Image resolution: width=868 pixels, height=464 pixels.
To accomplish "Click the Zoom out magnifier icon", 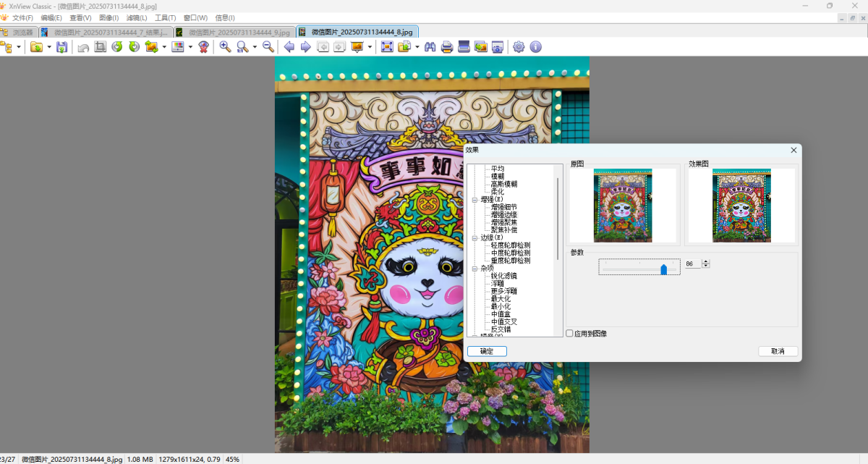I will (268, 47).
